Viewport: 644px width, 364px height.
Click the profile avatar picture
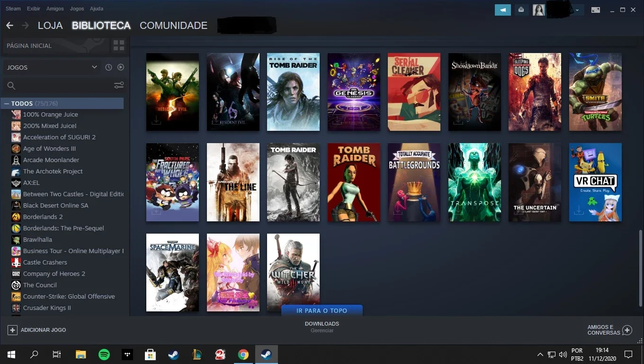539,9
